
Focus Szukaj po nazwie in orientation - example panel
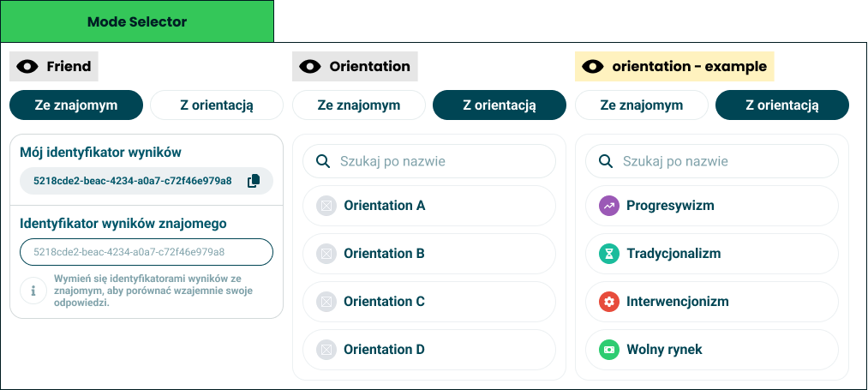coord(712,161)
